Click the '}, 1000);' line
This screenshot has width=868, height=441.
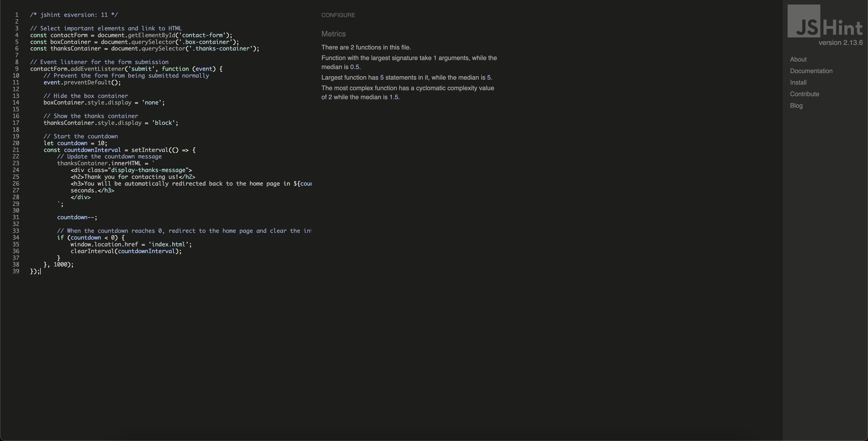point(59,264)
